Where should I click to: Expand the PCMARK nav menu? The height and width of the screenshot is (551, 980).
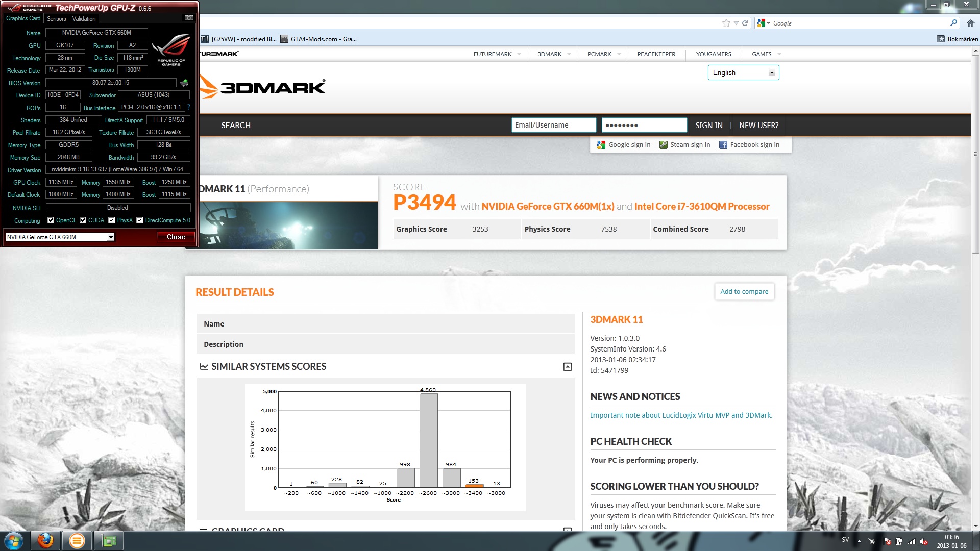(604, 54)
